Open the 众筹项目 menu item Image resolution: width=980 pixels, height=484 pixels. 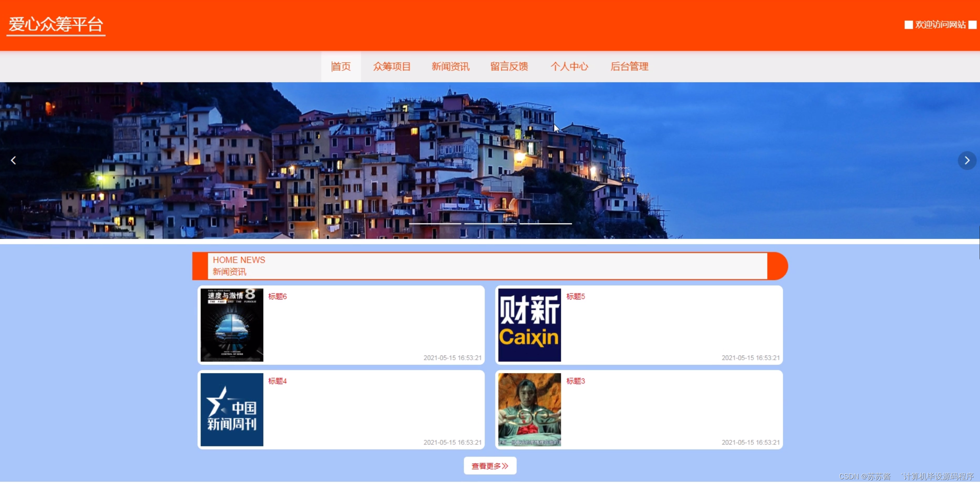[x=392, y=67]
